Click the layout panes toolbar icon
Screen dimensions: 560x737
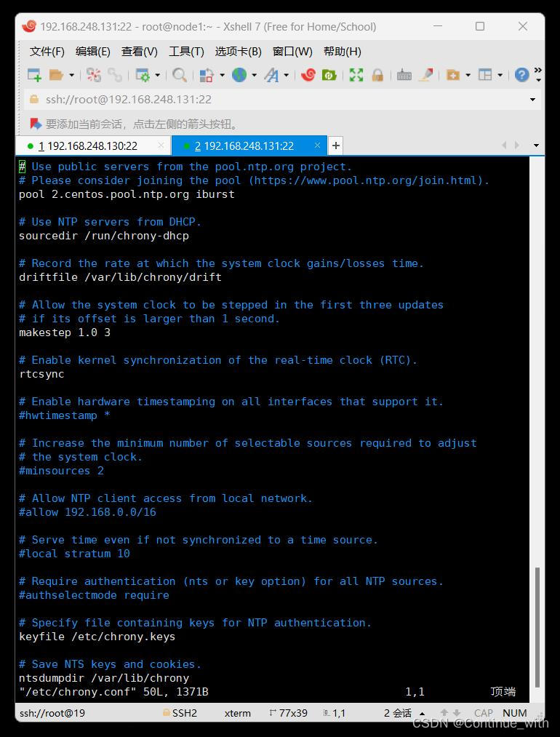click(485, 75)
